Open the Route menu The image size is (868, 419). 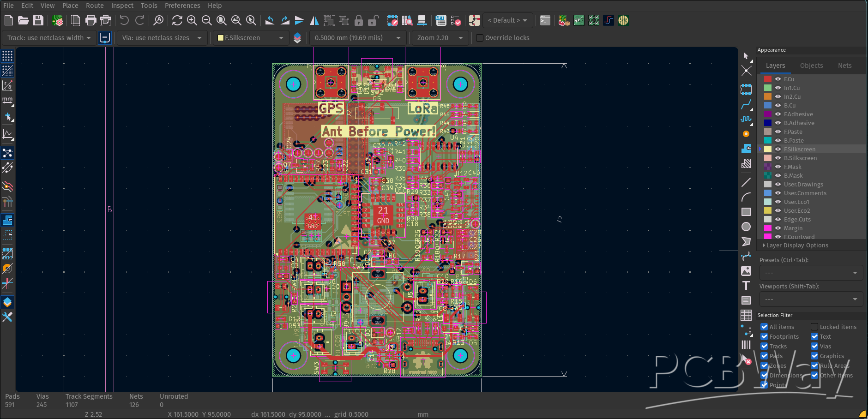pyautogui.click(x=95, y=6)
